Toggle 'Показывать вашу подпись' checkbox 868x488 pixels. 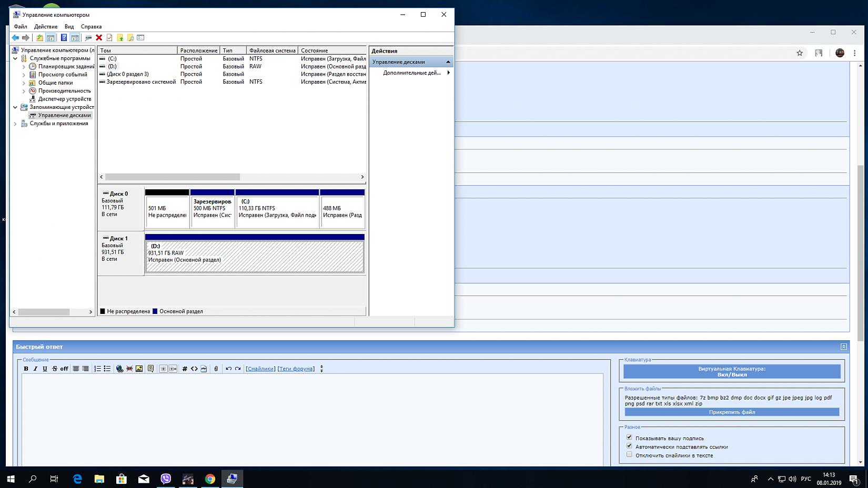[x=629, y=438]
